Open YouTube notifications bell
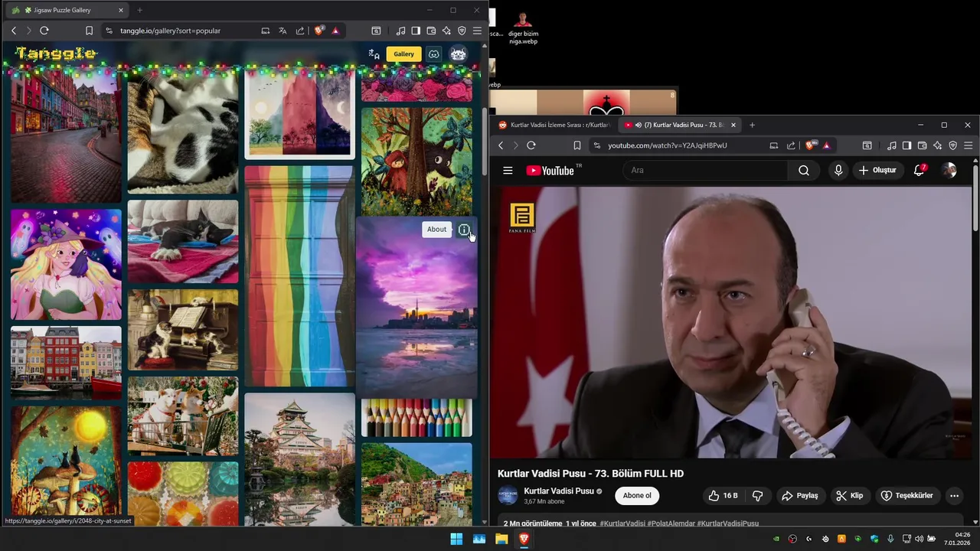This screenshot has width=980, height=551. point(920,170)
